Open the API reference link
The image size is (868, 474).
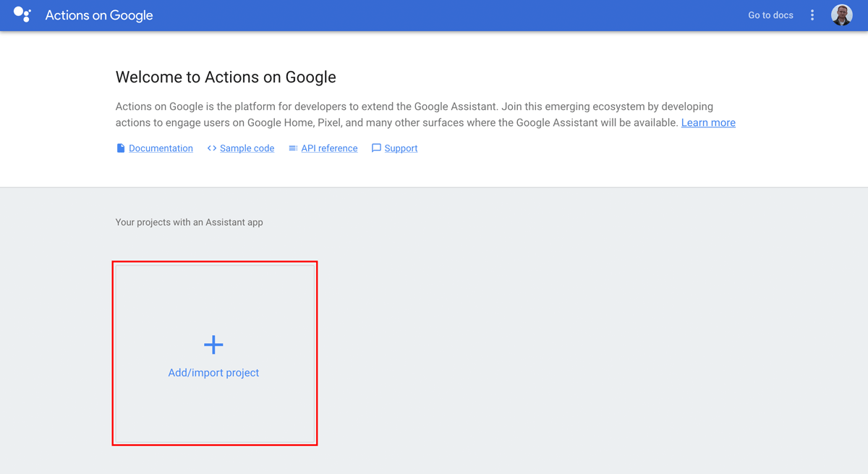click(329, 148)
